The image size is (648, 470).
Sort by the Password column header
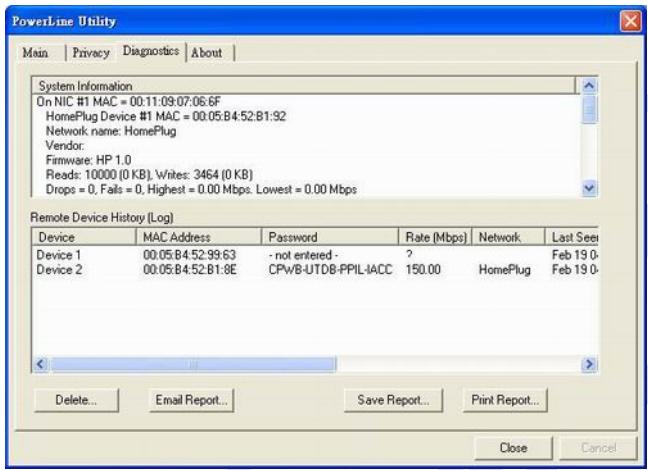(330, 237)
